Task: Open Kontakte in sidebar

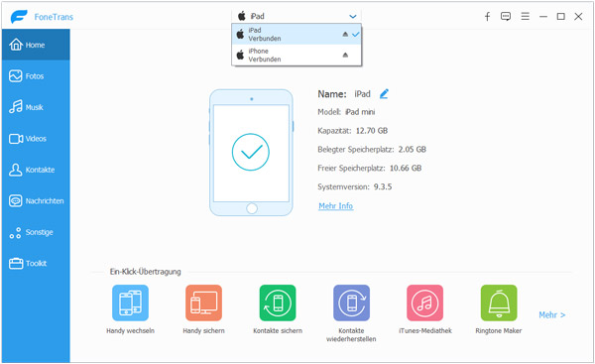Action: tap(36, 170)
